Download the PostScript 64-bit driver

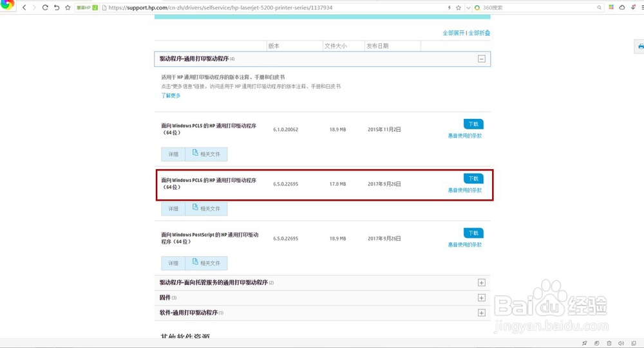473,233
